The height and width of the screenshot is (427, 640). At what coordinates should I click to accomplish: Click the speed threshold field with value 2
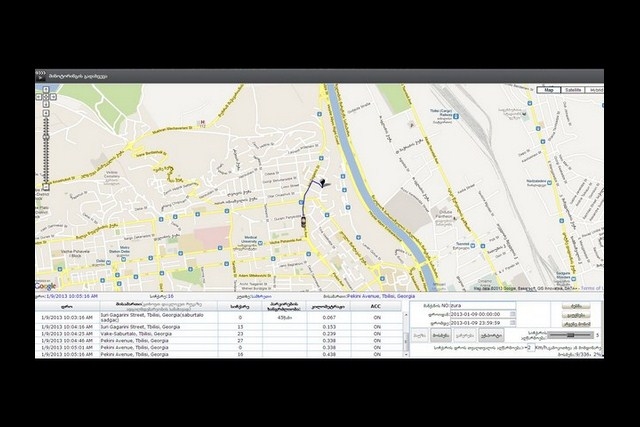(x=530, y=347)
